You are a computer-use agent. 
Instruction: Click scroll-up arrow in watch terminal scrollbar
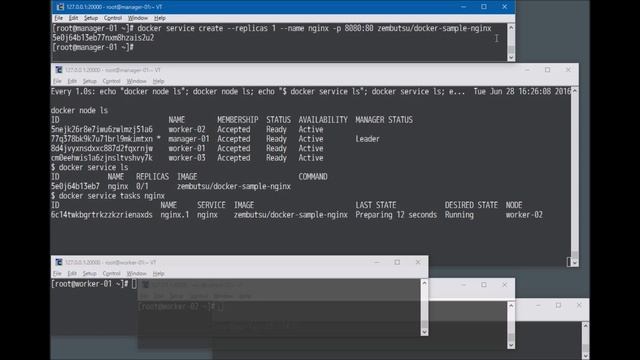tap(575, 91)
